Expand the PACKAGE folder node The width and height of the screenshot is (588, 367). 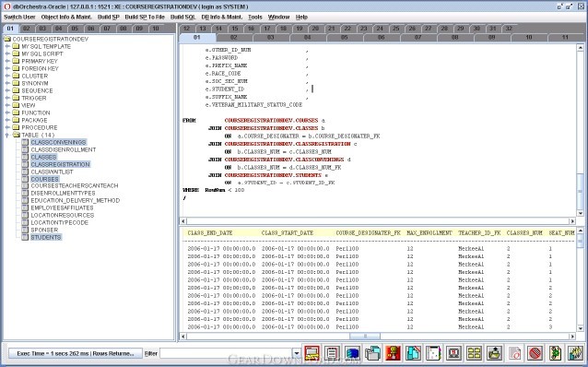click(x=7, y=120)
